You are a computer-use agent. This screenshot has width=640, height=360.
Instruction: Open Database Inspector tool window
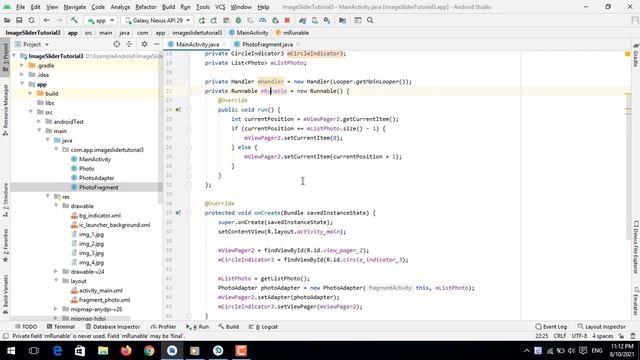113,327
